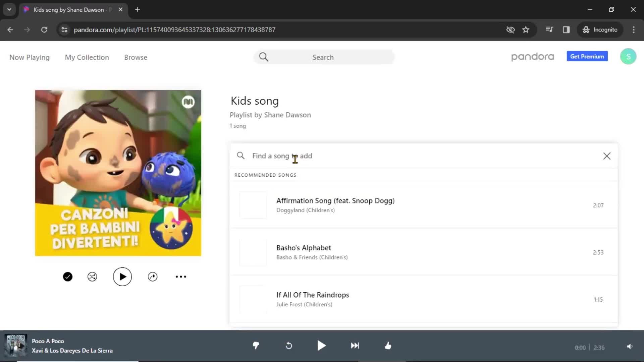Click the pandora logo
This screenshot has height=362, width=644.
(x=533, y=57)
